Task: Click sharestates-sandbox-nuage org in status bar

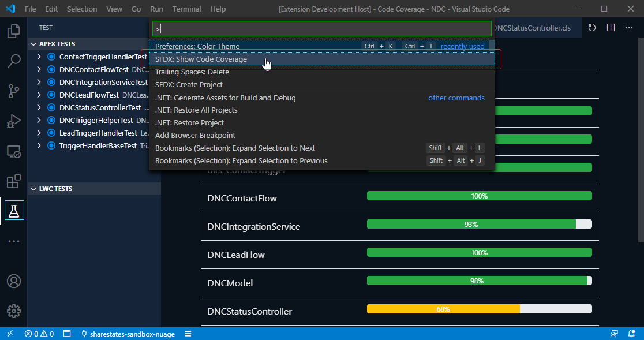Action: click(128, 334)
